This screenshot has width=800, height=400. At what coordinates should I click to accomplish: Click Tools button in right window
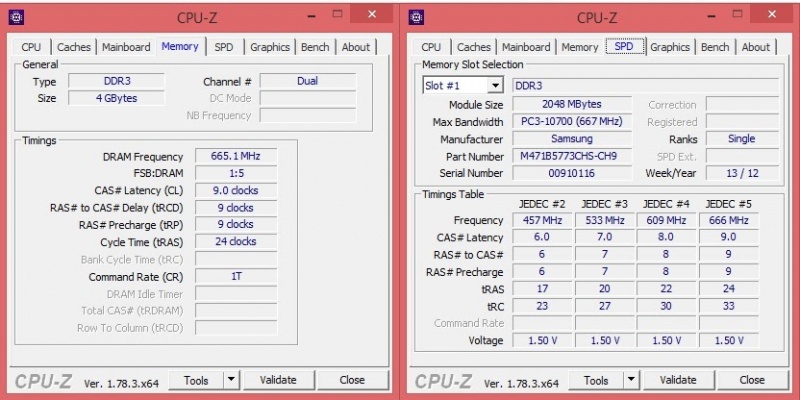click(596, 380)
